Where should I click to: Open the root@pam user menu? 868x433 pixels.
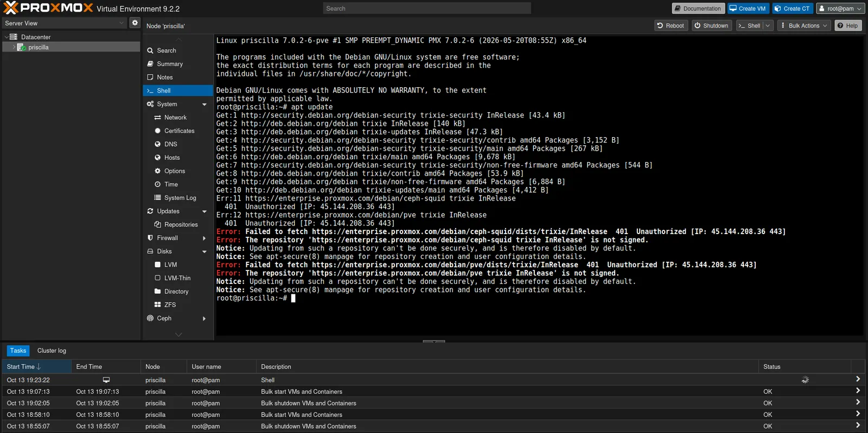point(840,8)
